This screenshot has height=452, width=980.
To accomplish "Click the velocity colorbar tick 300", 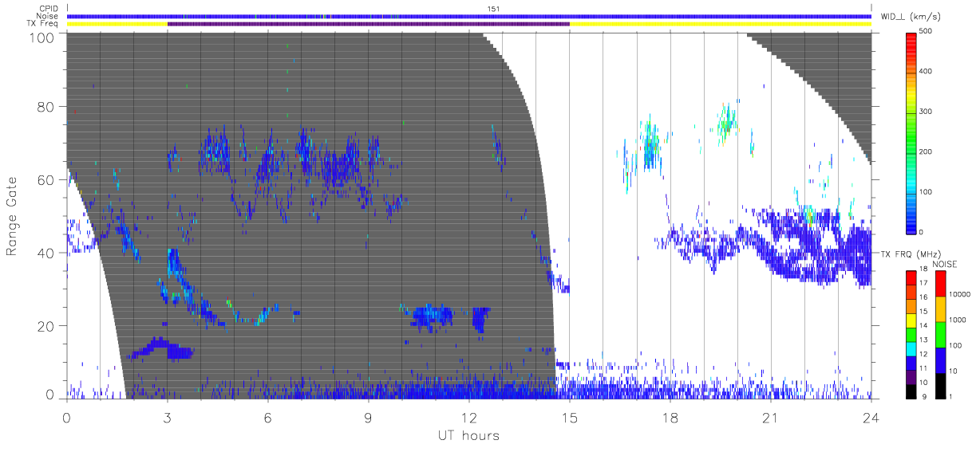I will point(926,112).
